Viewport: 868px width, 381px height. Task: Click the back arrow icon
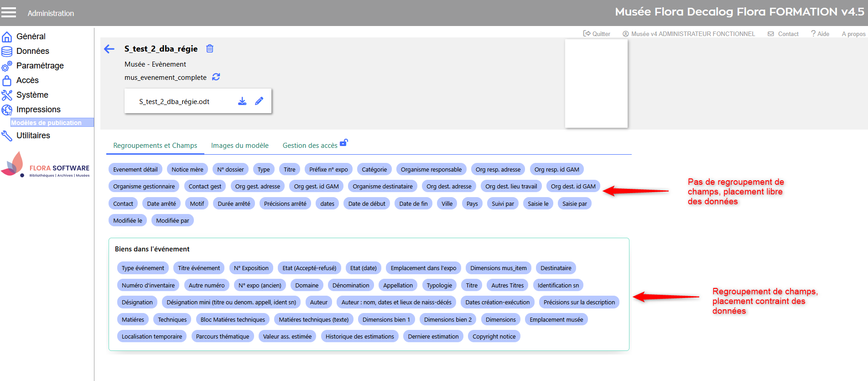[109, 49]
